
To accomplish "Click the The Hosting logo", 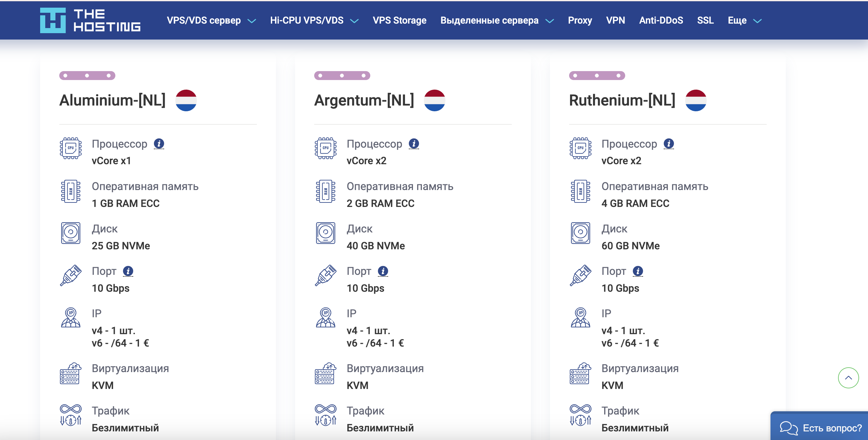I will [90, 20].
